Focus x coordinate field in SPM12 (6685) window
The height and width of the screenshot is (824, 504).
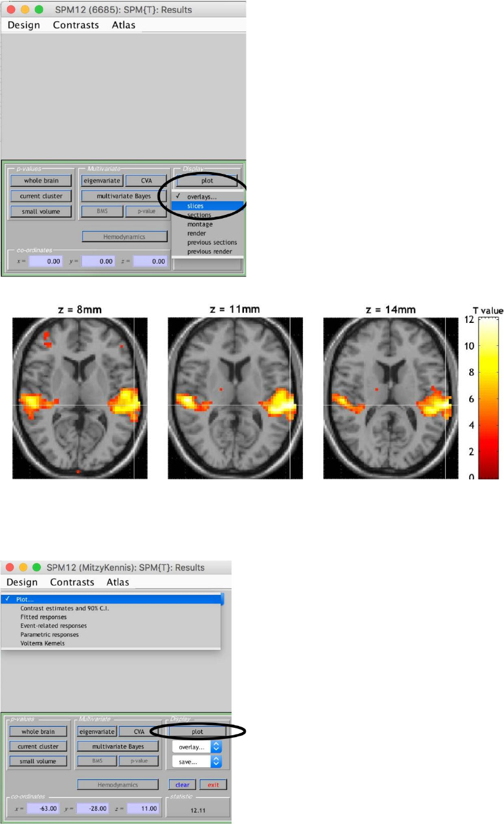45,261
